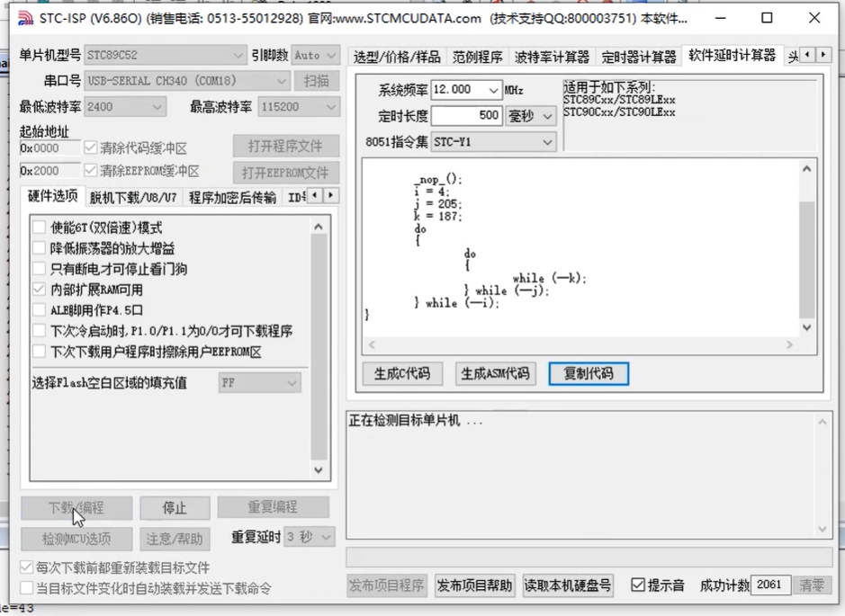Click 读取本机硬盘号 button

(x=568, y=585)
